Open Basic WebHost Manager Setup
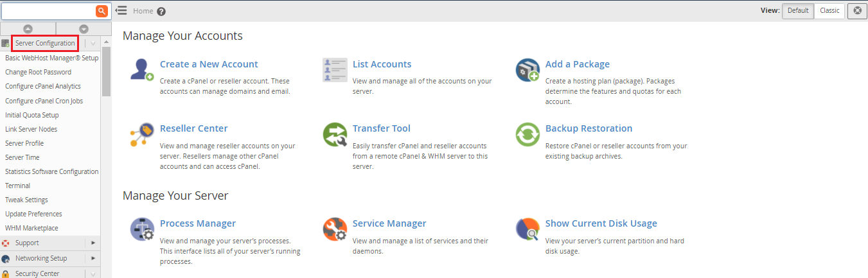The height and width of the screenshot is (278, 868). coord(51,58)
